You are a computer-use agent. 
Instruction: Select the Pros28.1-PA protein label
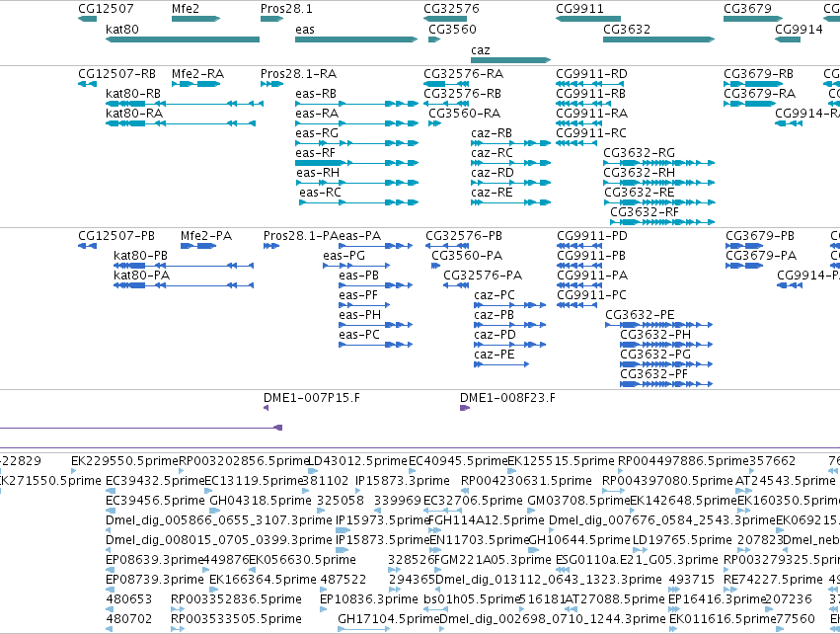point(300,236)
